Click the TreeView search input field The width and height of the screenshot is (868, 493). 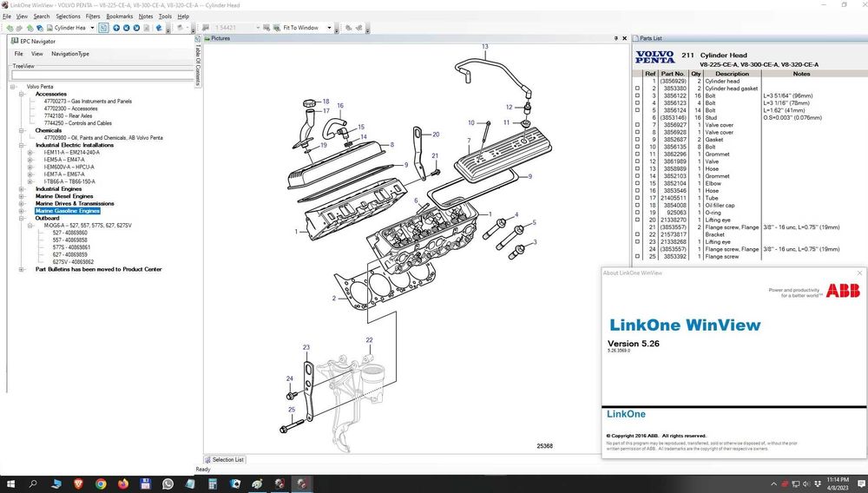(102, 74)
